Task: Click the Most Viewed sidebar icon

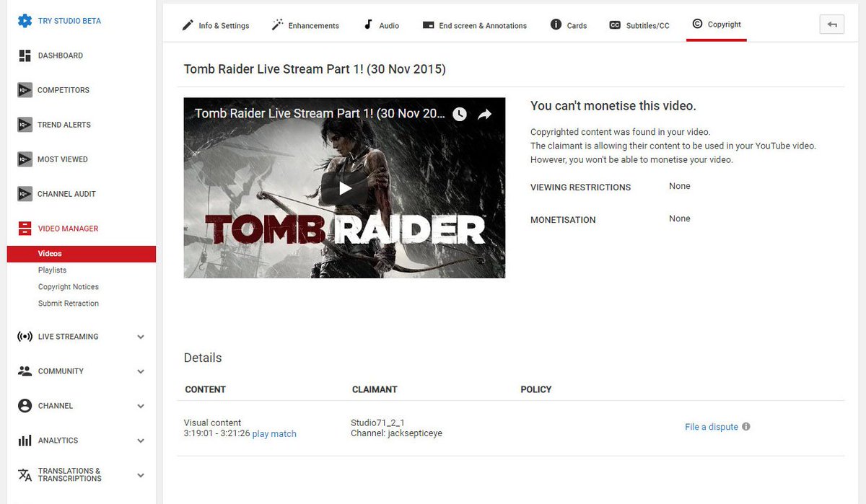Action: (x=25, y=159)
